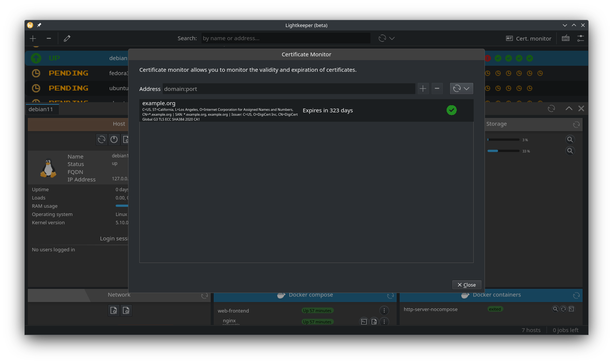Expand the certificate refresh dropdown arrow
This screenshot has height=364, width=613.
click(467, 89)
